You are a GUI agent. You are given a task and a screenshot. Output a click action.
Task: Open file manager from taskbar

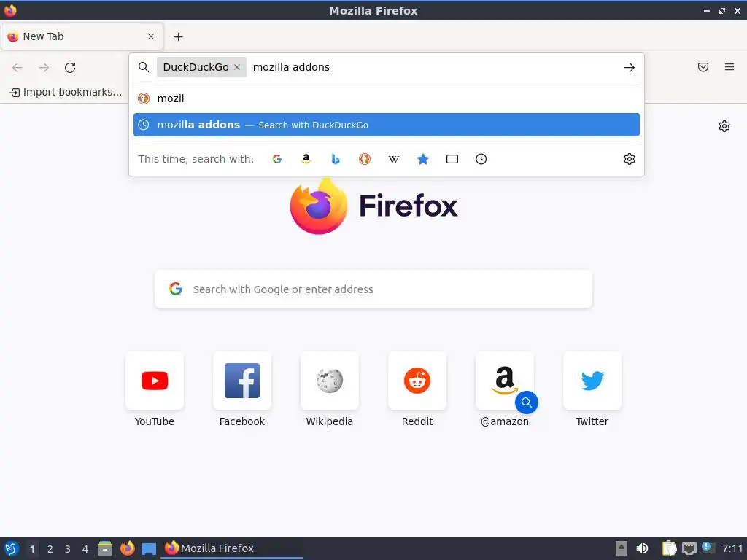tap(105, 548)
